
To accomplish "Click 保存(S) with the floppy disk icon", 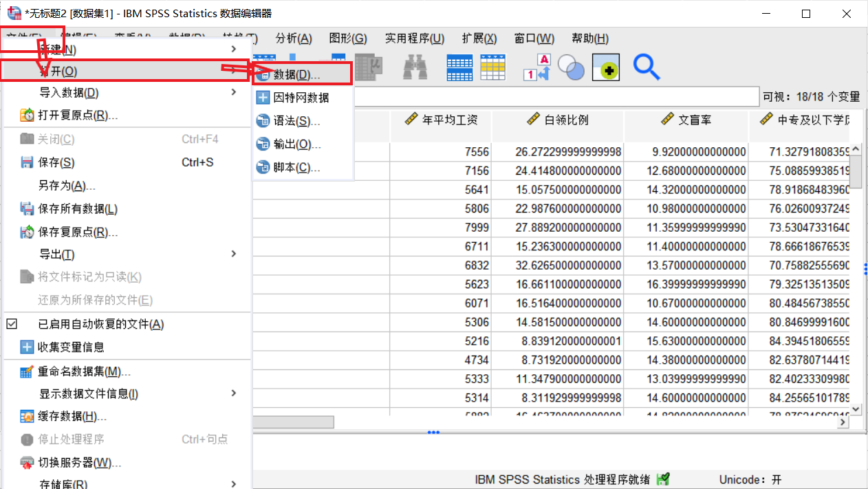I will 126,162.
